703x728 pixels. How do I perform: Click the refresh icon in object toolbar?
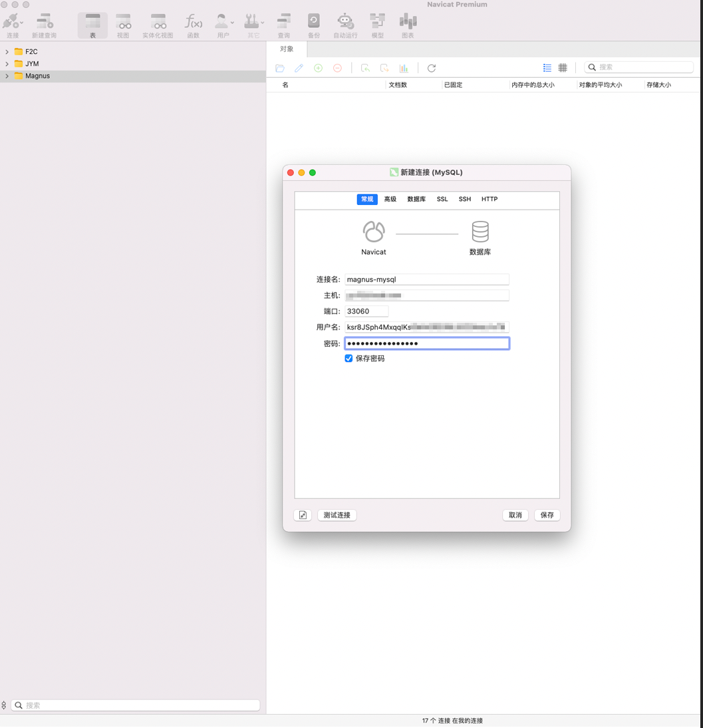432,68
